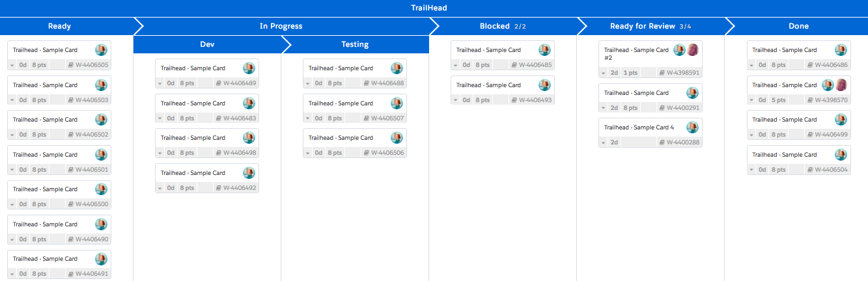Open the purple avatar on Done card W-4398570
The image size is (868, 281).
[841, 85]
